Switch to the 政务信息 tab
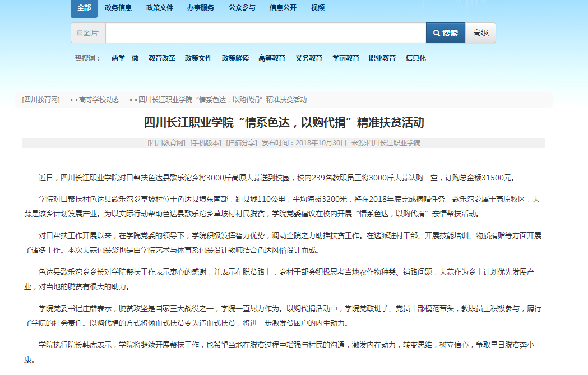Image resolution: width=588 pixels, height=375 pixels. [118, 8]
